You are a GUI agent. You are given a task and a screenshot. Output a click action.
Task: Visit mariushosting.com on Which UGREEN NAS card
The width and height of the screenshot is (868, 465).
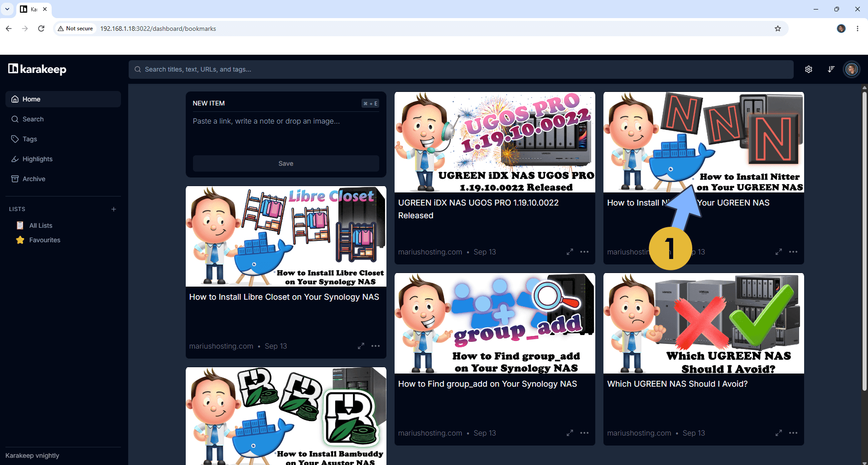639,433
